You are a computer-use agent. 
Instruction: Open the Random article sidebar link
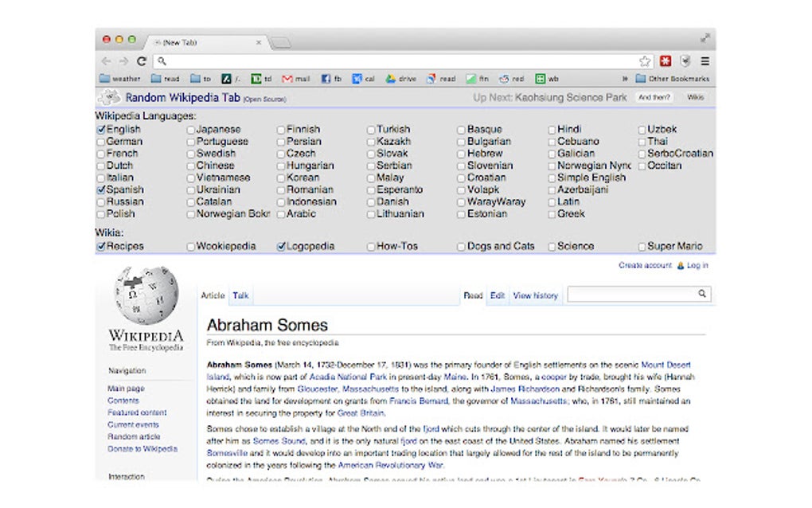[134, 436]
